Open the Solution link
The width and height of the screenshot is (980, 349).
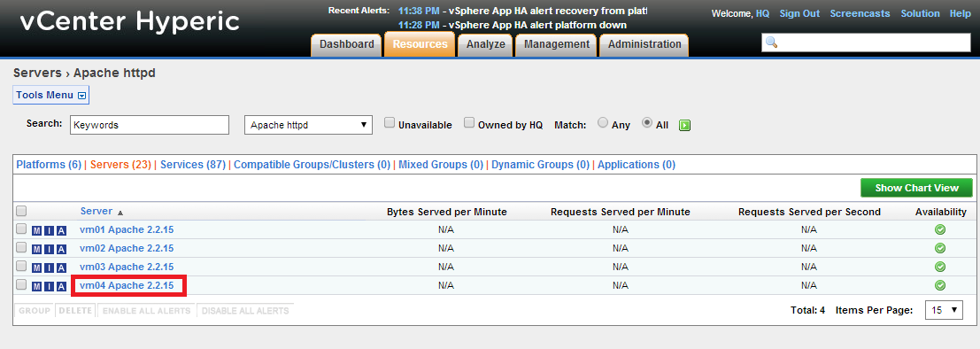coord(920,14)
